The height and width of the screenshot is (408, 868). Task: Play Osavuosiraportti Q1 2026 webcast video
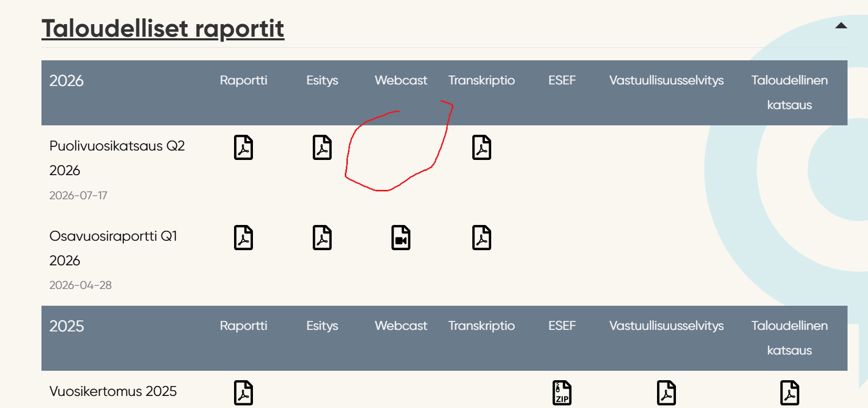pos(401,238)
